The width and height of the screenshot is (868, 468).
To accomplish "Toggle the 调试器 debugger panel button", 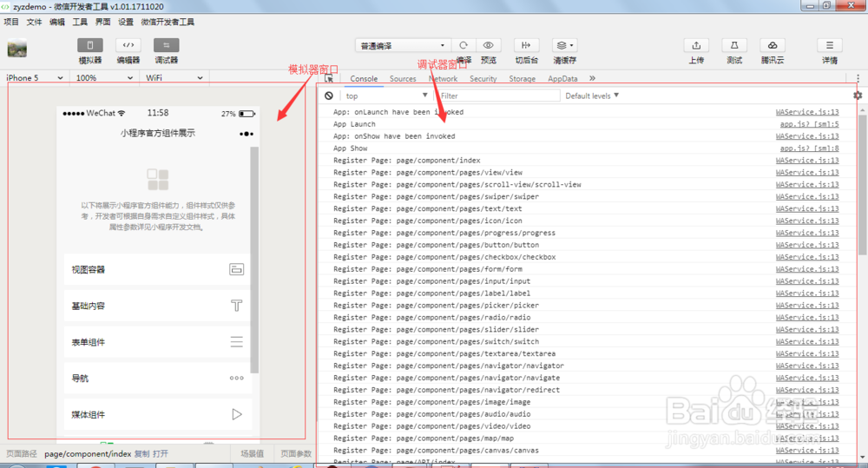I will 166,45.
